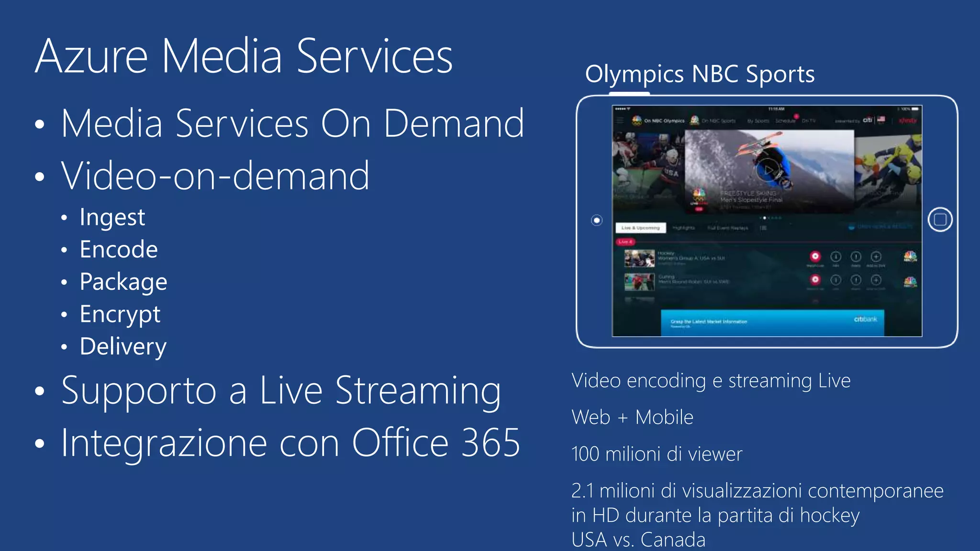Click the Encode sub-bullet
Image resolution: width=980 pixels, height=551 pixels.
point(119,249)
